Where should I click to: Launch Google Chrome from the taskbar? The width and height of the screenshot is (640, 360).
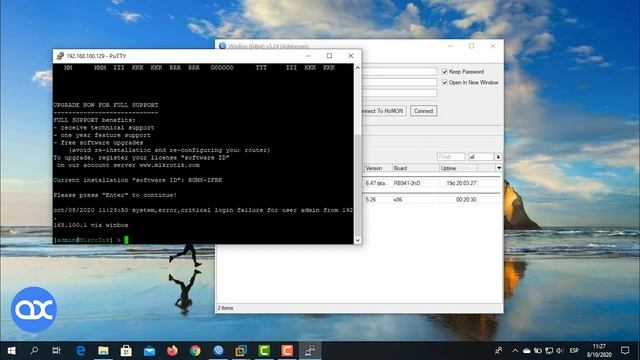(x=195, y=350)
